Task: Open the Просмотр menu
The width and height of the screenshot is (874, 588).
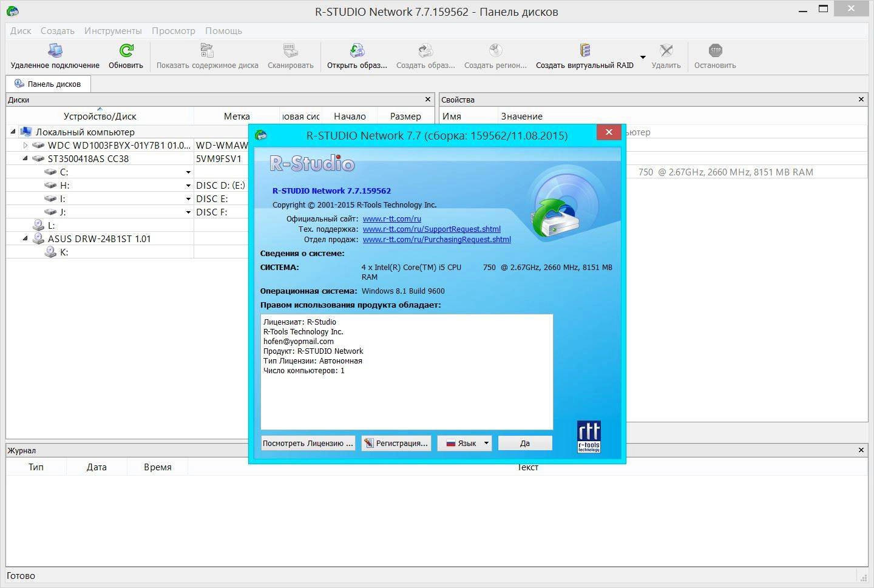Action: tap(174, 30)
